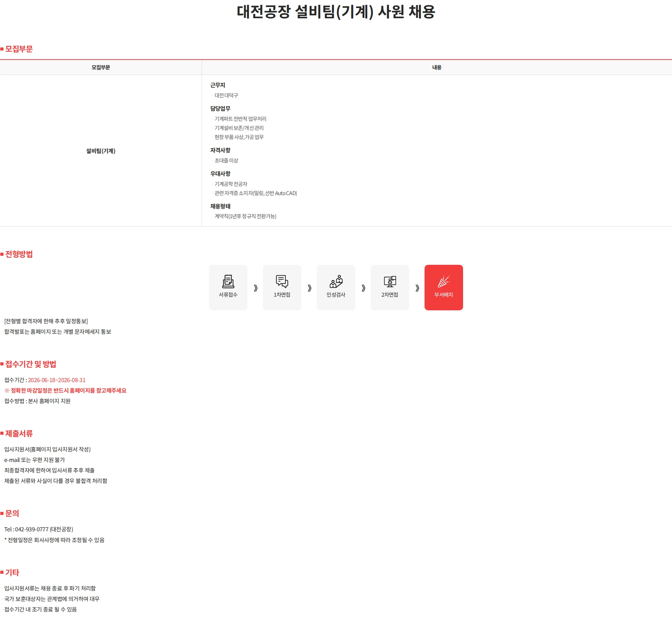Click the arrow between 1차면접 and 인성검사
Screen dimensions: 672x621
point(309,288)
